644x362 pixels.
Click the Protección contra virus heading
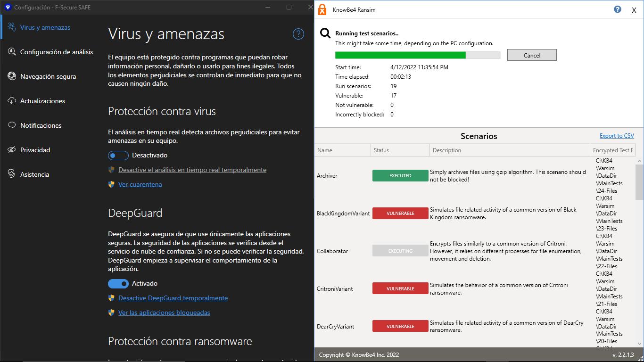162,111
